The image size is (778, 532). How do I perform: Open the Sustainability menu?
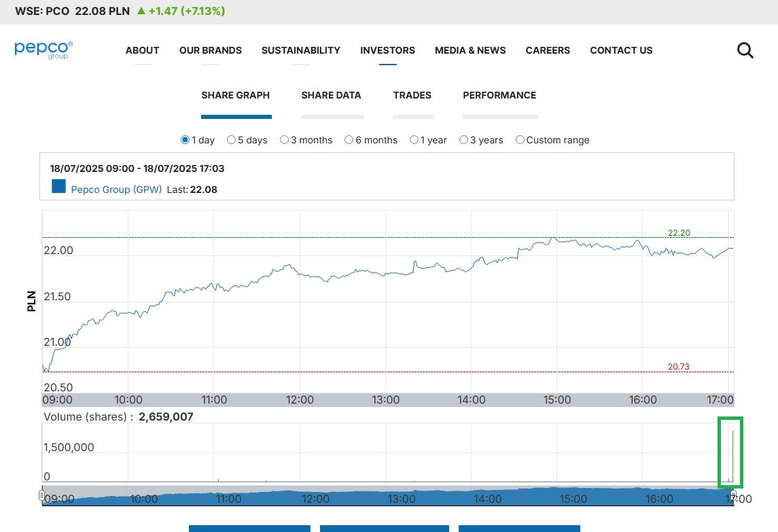300,50
